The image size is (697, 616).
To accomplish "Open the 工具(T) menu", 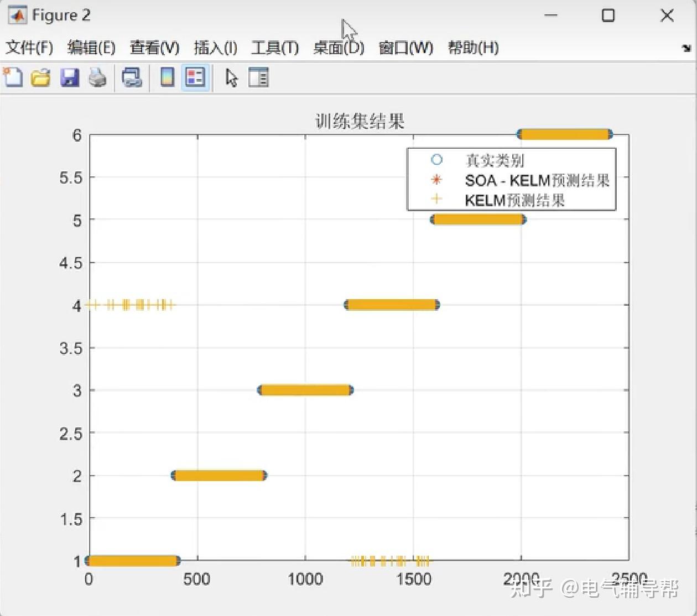I will click(275, 48).
